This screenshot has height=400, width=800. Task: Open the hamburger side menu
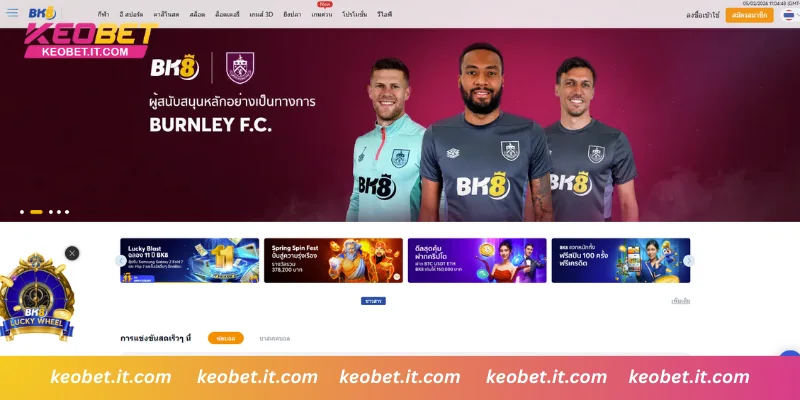click(12, 13)
